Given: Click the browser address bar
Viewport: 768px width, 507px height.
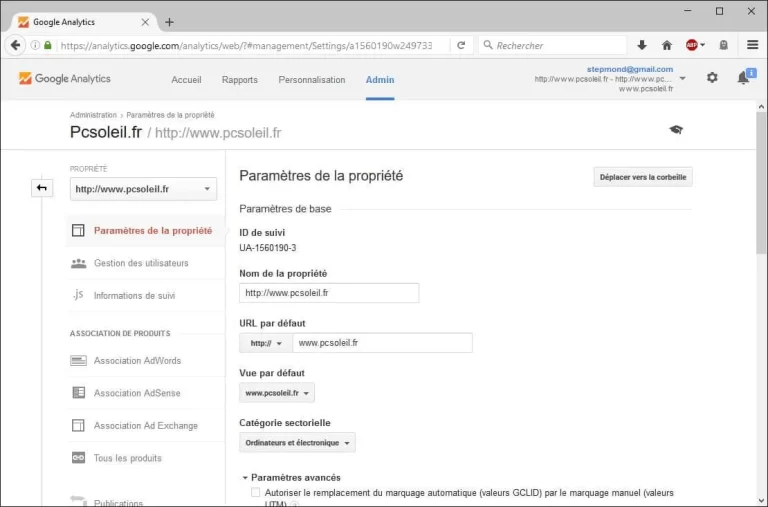Looking at the screenshot, I should click(x=246, y=45).
